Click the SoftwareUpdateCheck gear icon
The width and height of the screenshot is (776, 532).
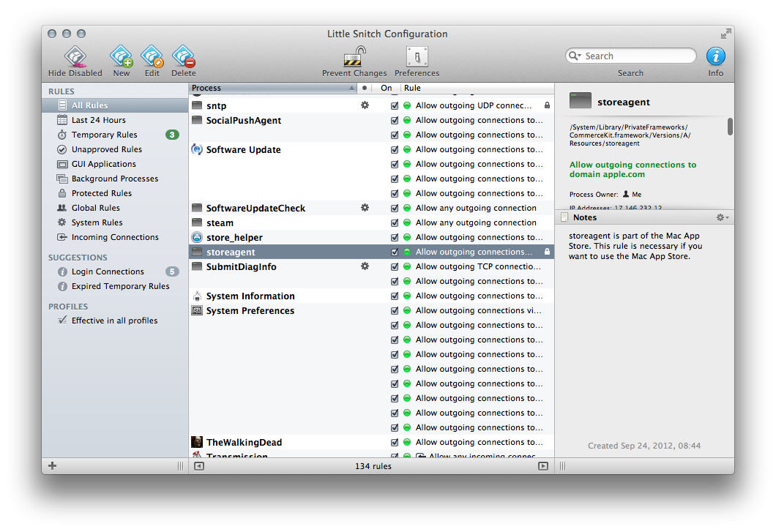[x=365, y=207]
